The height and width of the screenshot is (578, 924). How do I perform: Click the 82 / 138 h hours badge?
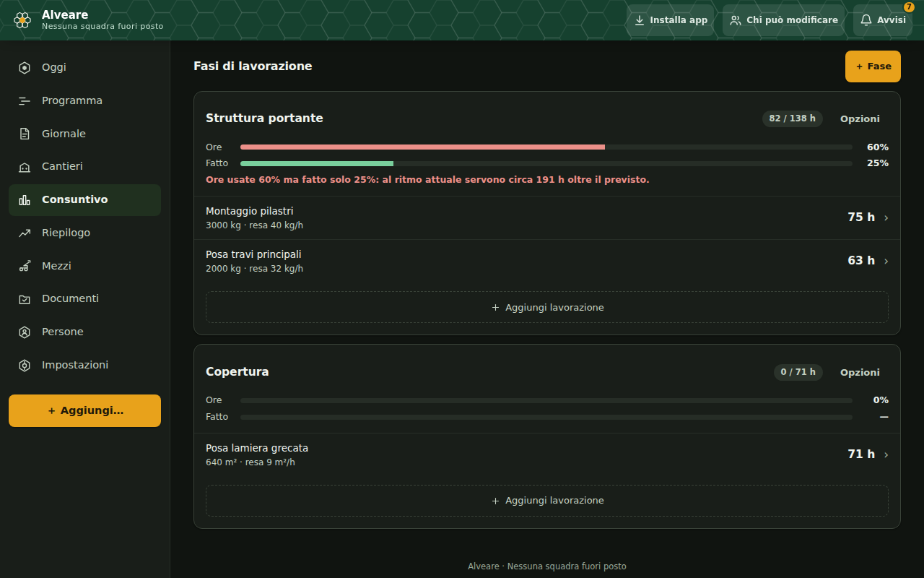pyautogui.click(x=792, y=118)
